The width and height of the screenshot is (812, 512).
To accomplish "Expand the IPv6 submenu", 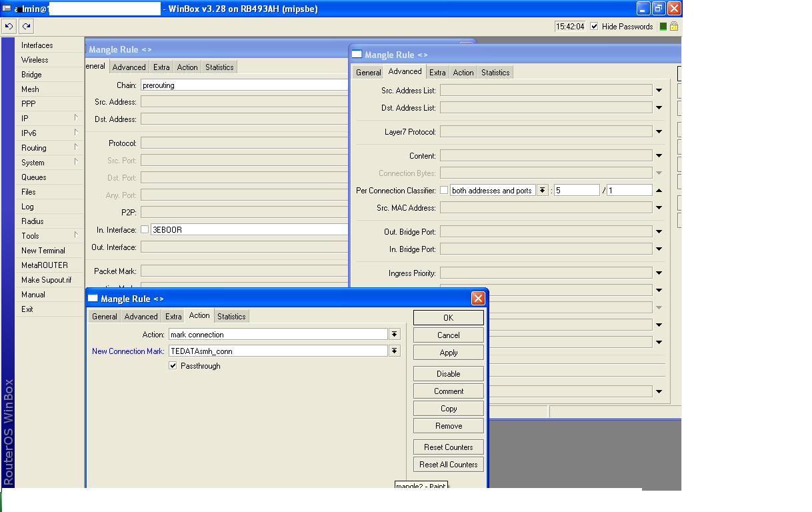I will click(x=50, y=133).
